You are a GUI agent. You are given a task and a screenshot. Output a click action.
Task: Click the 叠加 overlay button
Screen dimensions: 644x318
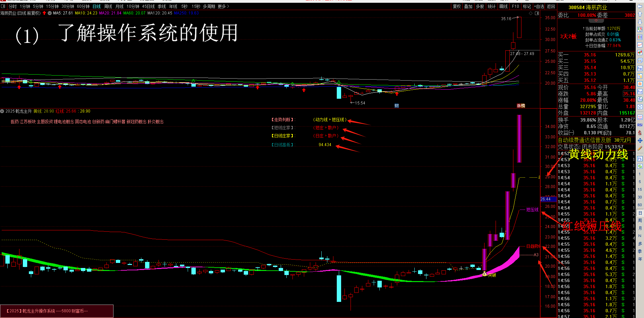point(468,6)
